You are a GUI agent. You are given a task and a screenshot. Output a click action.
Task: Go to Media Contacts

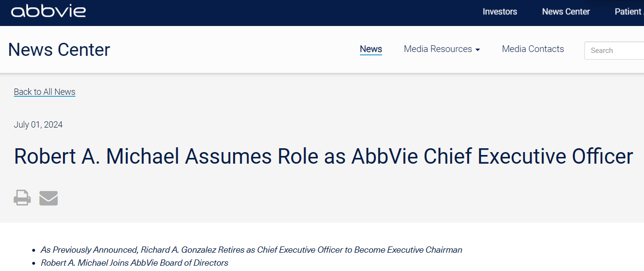coord(533,49)
